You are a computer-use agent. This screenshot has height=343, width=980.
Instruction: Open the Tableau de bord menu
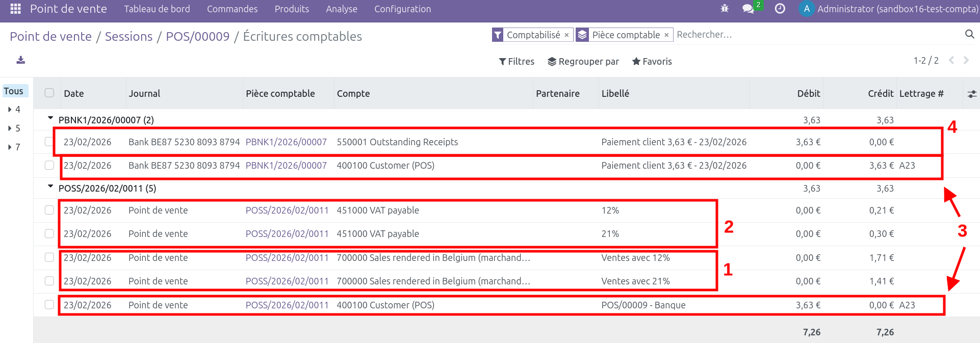pyautogui.click(x=157, y=9)
